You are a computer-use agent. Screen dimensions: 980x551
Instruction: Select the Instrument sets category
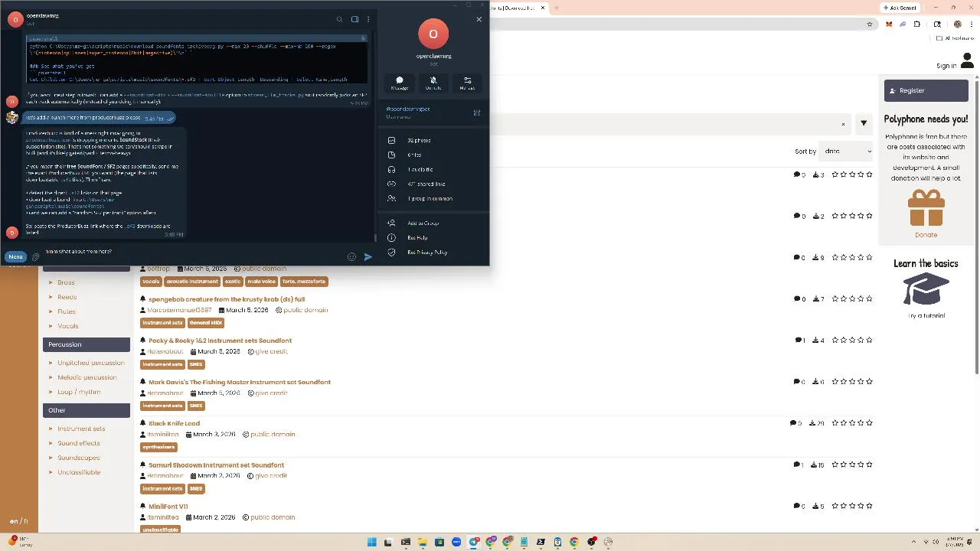81,429
